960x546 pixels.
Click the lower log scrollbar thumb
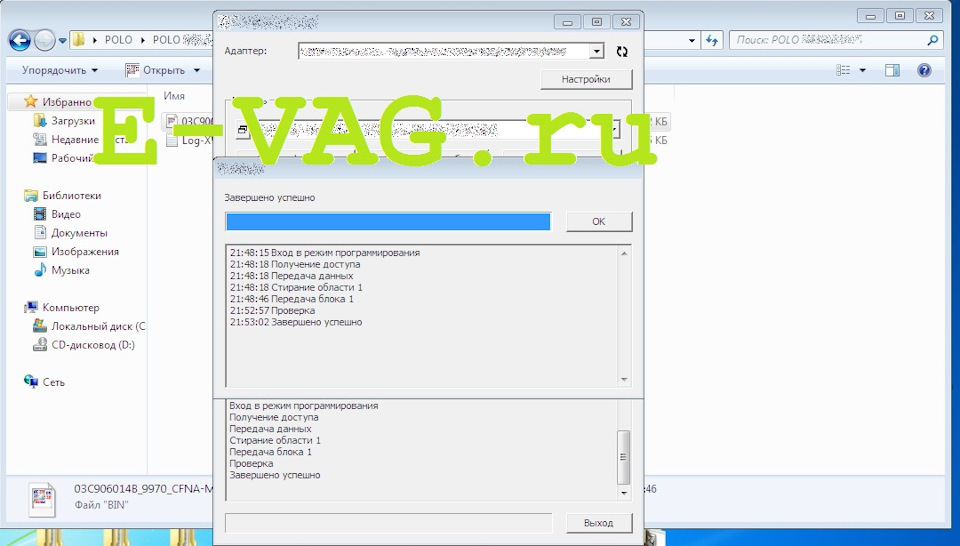tap(623, 457)
